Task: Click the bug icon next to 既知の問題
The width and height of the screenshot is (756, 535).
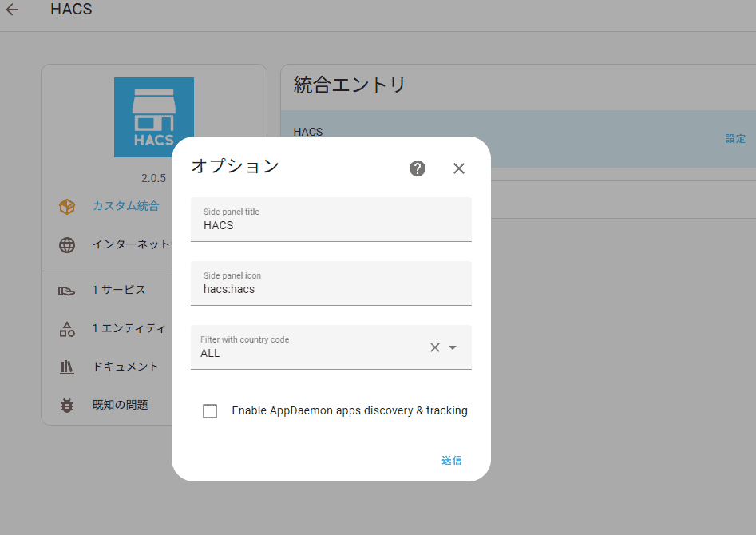Action: [x=67, y=406]
